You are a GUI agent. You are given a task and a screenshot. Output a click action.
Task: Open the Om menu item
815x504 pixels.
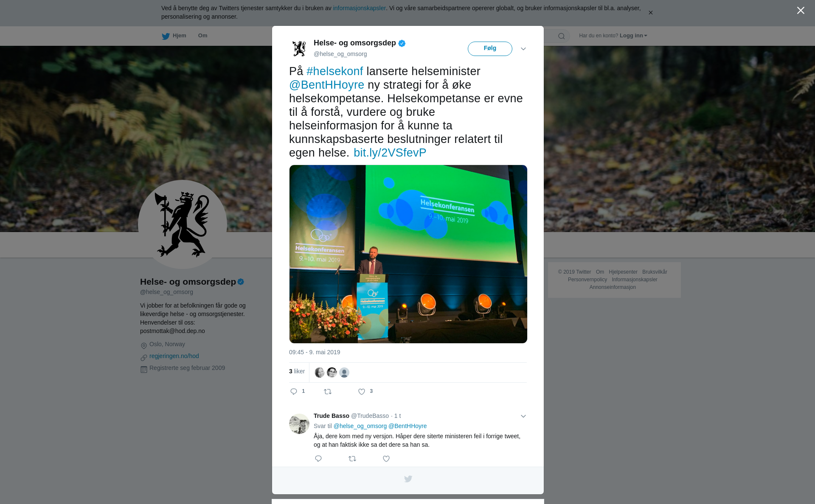tap(202, 36)
